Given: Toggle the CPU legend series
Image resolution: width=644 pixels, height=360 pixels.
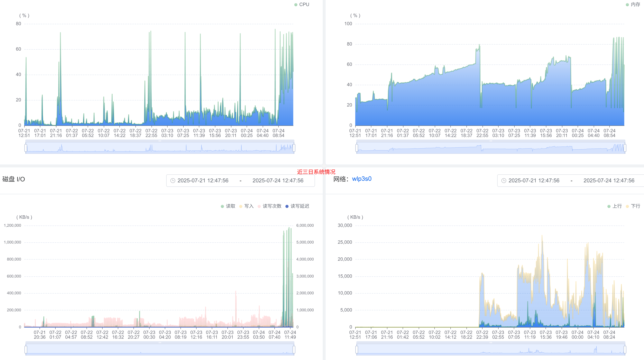Looking at the screenshot, I should coord(302,4).
